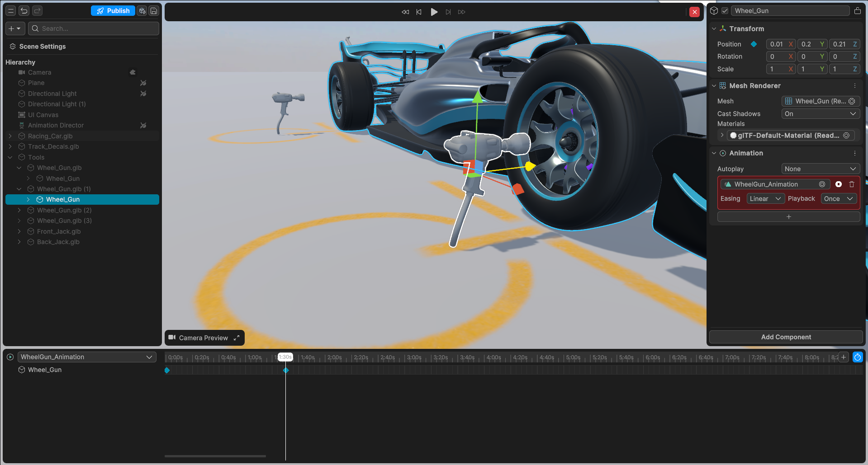The image size is (868, 465).
Task: Click the Camera row lock icon
Action: click(133, 72)
